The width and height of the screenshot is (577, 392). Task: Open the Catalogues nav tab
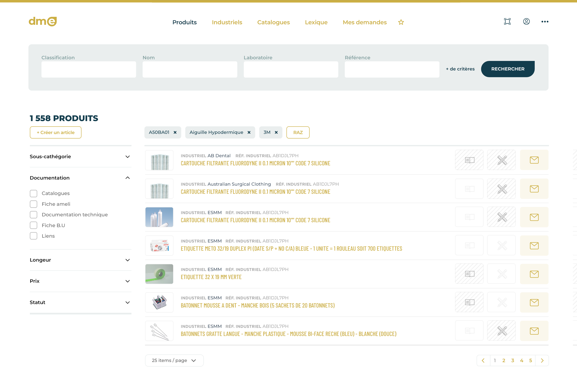click(x=273, y=22)
